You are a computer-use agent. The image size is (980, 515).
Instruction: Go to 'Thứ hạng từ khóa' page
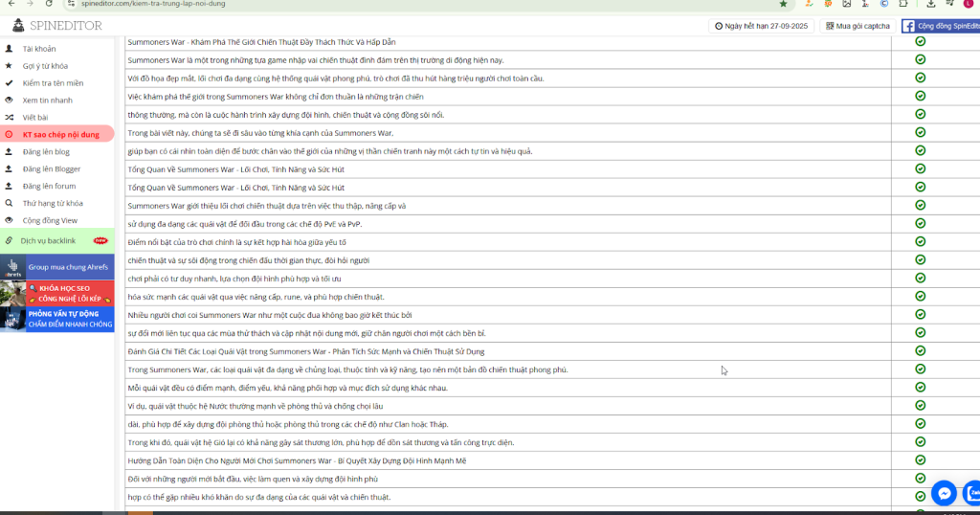53,203
